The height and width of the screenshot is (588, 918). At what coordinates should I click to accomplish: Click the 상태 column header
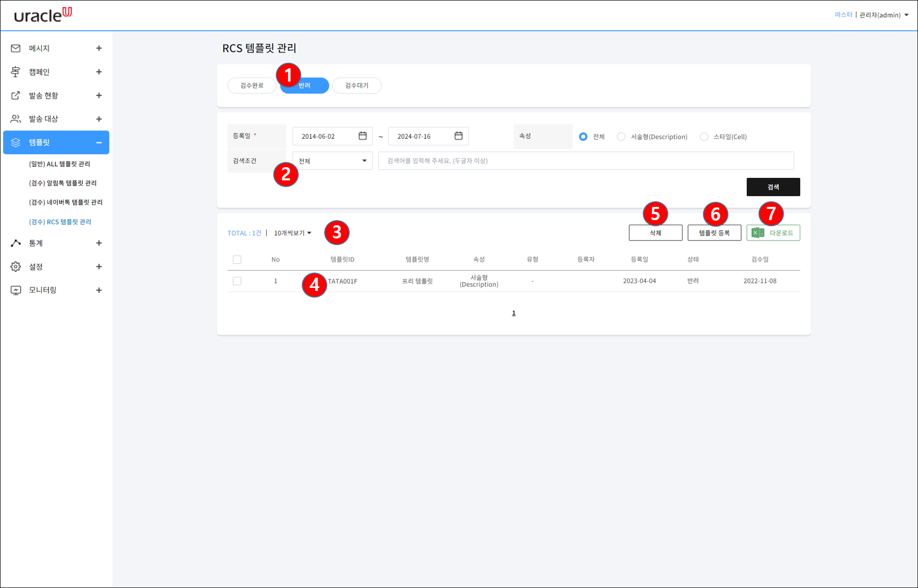tap(693, 259)
